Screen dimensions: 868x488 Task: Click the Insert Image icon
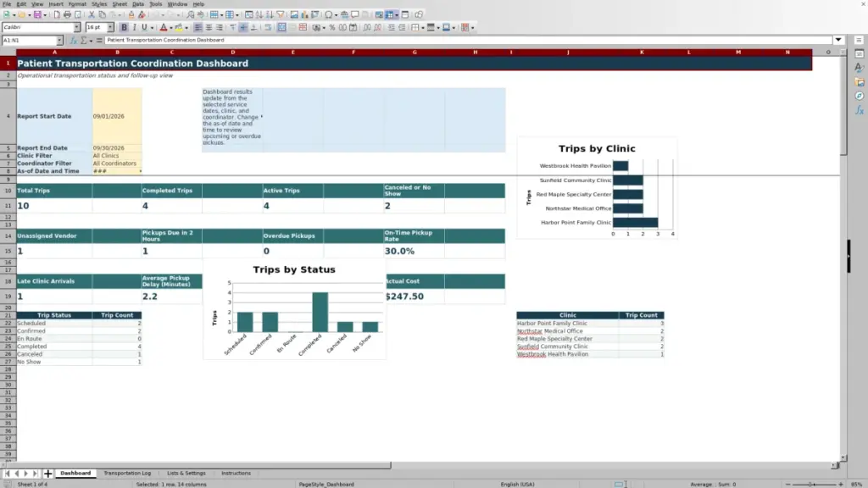(294, 15)
